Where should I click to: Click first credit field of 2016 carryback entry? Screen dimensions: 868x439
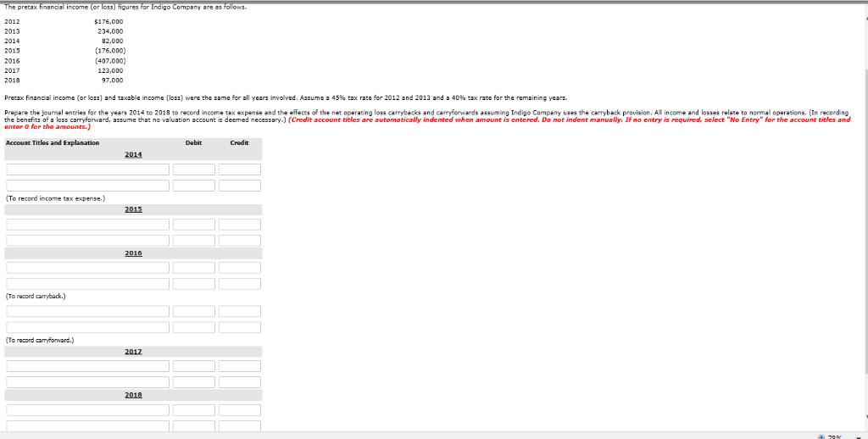click(x=239, y=268)
